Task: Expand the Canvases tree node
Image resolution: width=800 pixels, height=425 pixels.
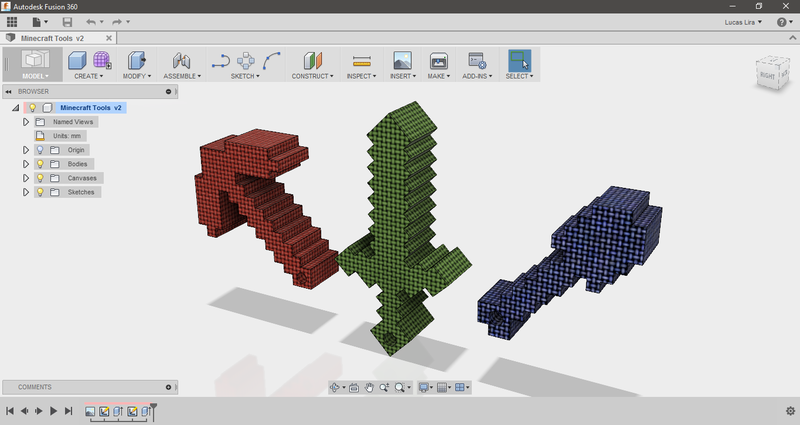Action: pos(26,178)
